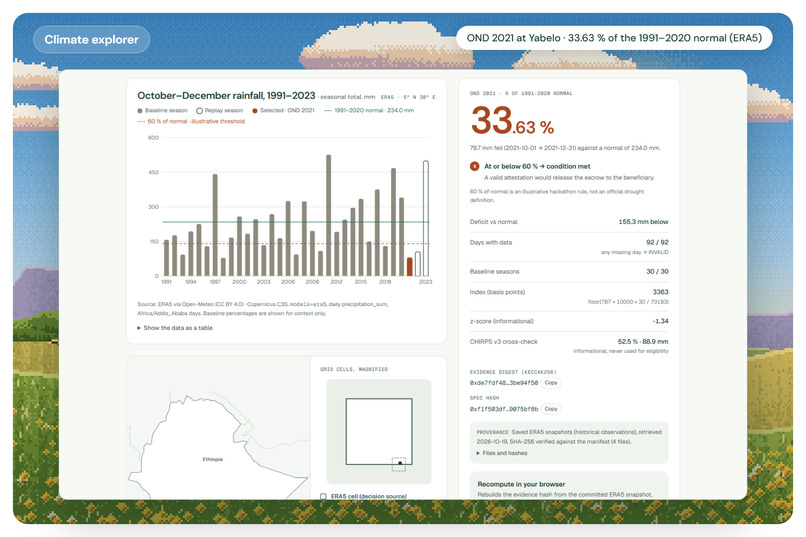Click the '52.5 % · 88.9 mm' CHIRPS value
This screenshot has height=537, width=806.
click(643, 342)
